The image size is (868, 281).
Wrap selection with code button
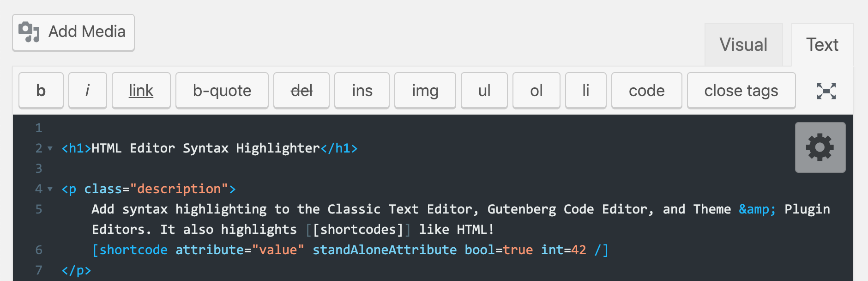pos(646,91)
